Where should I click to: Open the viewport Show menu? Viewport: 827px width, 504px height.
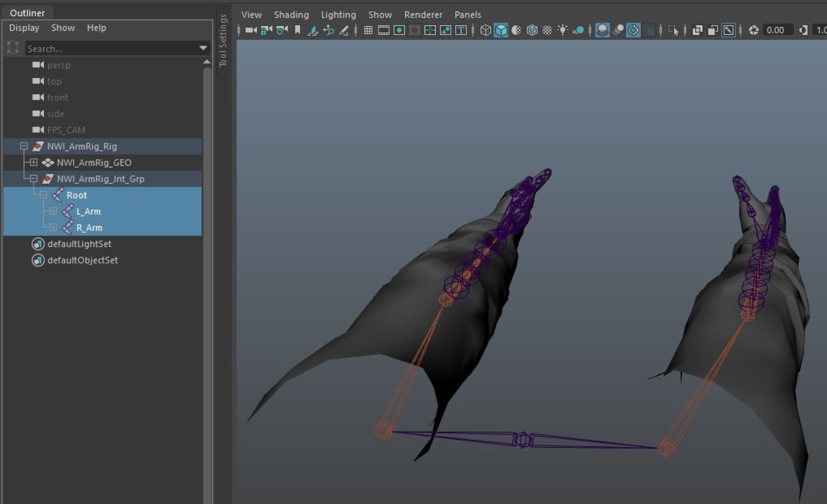coord(380,15)
